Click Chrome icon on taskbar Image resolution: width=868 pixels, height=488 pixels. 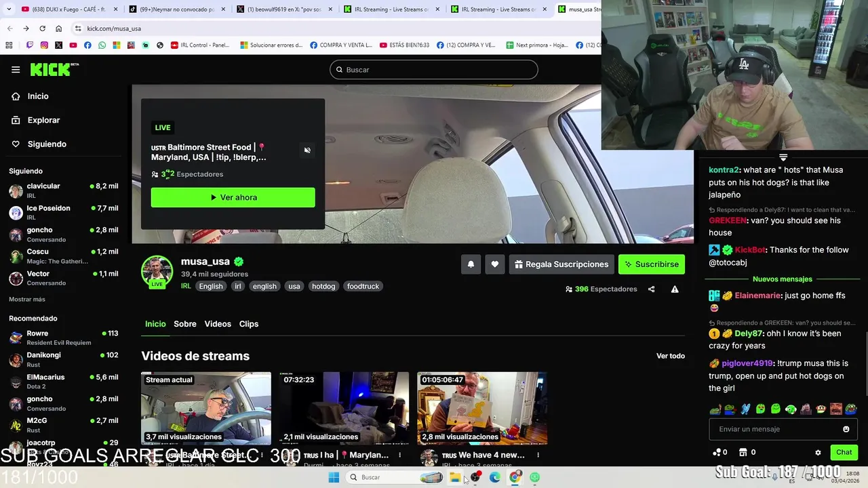tap(515, 477)
